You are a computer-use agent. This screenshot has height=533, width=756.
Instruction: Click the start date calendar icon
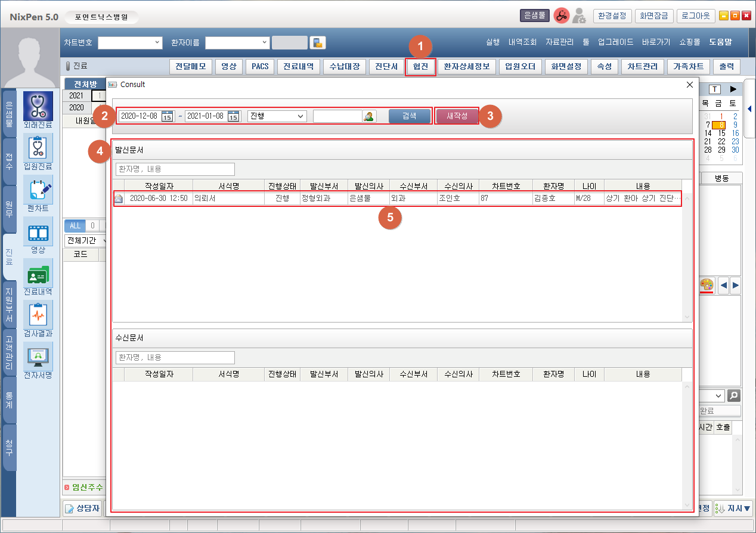click(168, 116)
